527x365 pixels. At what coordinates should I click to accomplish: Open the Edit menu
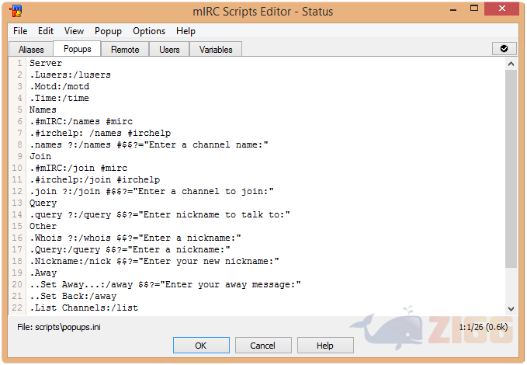pyautogui.click(x=46, y=31)
